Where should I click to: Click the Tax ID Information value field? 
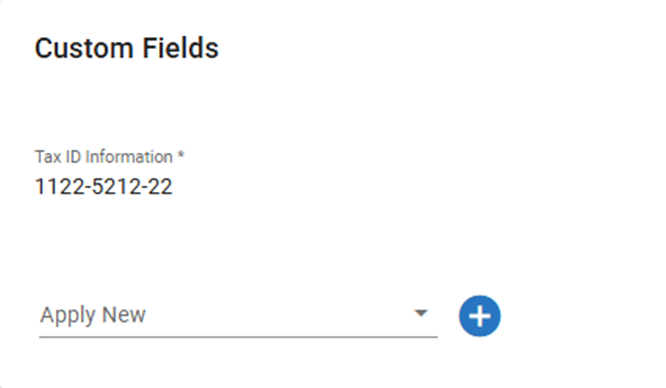(104, 187)
